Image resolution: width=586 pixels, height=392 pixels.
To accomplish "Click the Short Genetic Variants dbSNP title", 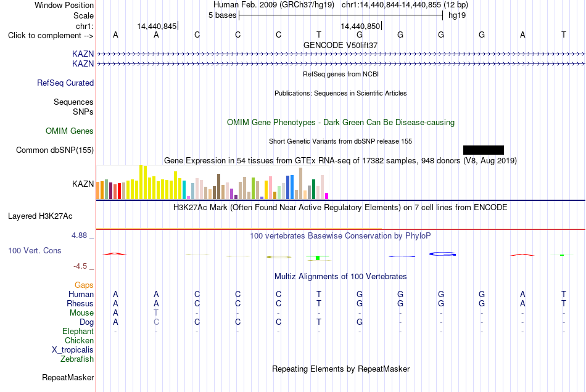I will 340,142.
